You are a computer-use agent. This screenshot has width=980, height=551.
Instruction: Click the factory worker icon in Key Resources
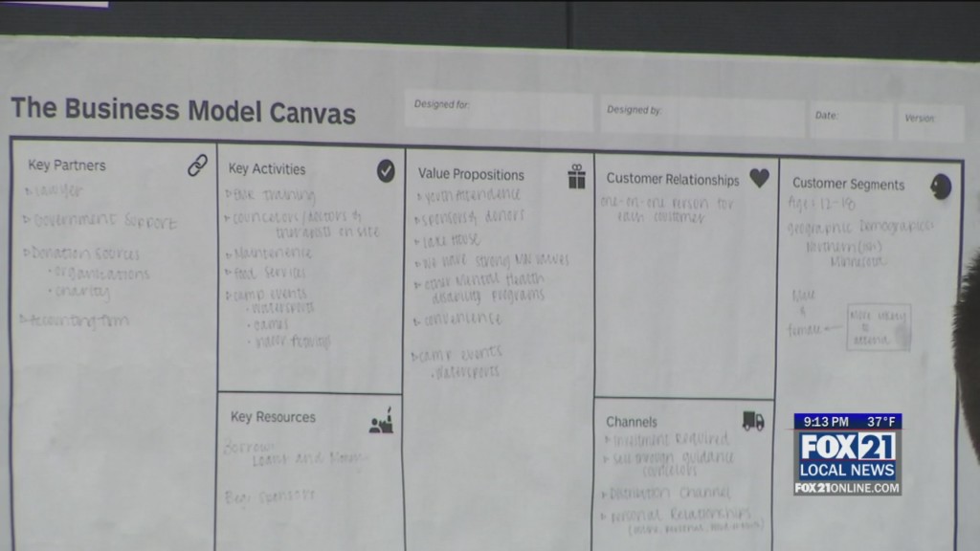point(381,421)
